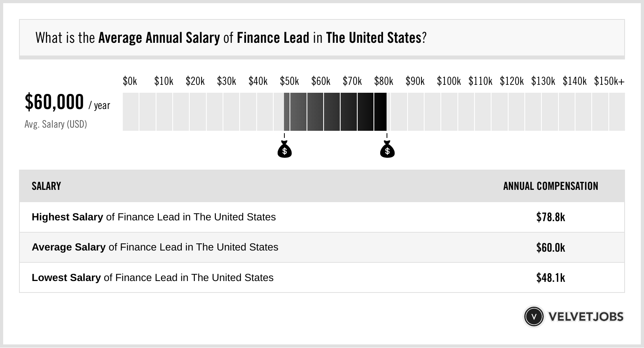644x348 pixels.
Task: Select the Average Salary row label
Action: [155, 247]
